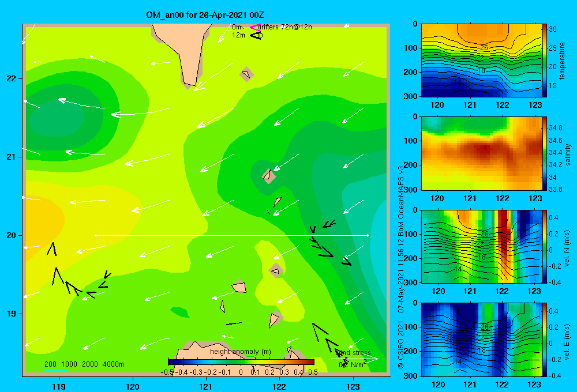Click the '200' depth contour legend entry
The image size is (577, 392).
tap(50, 364)
